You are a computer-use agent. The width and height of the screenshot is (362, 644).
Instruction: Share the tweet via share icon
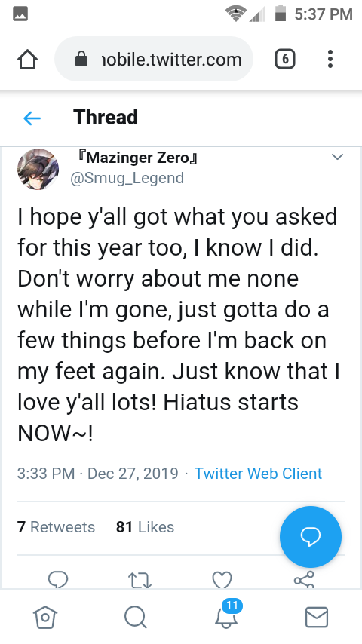click(x=304, y=579)
